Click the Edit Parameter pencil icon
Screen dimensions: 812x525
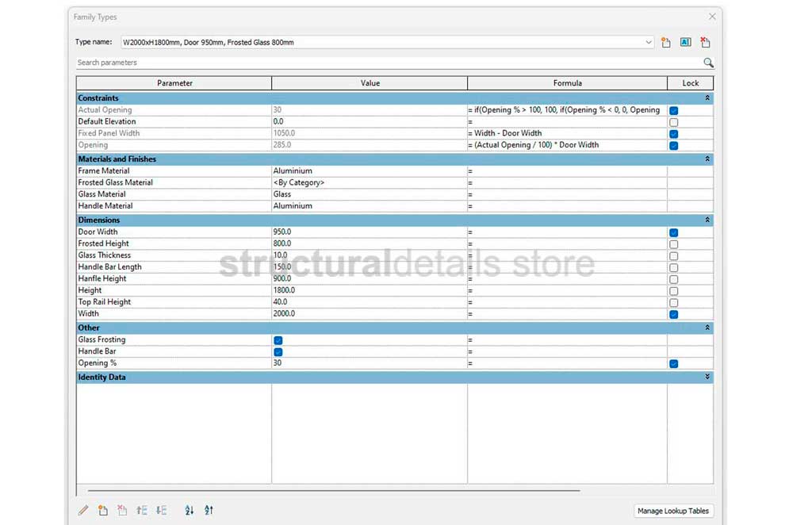(x=83, y=511)
